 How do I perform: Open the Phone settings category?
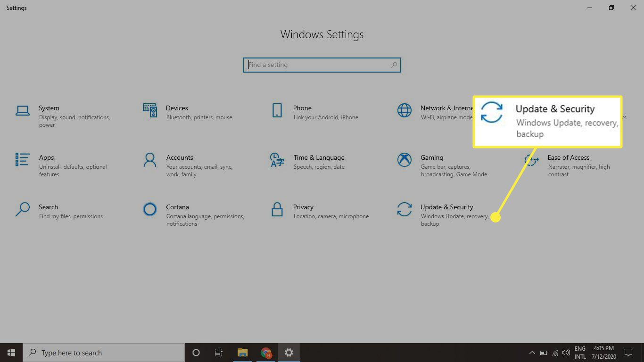point(315,112)
